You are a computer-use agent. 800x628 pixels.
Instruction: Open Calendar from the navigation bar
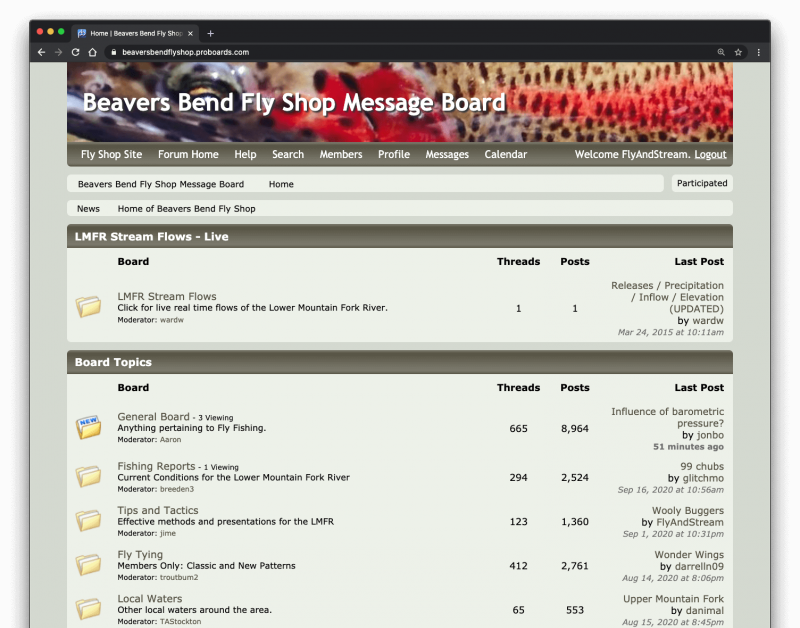click(506, 155)
